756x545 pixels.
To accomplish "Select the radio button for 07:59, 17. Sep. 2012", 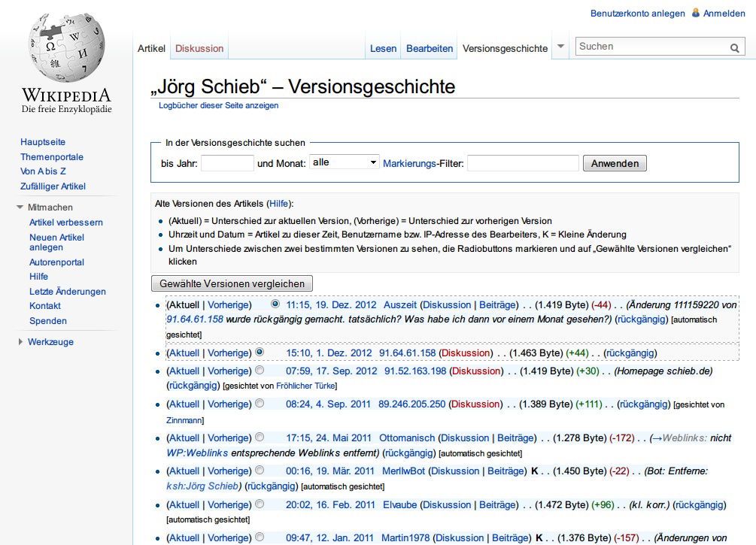I will (x=260, y=370).
